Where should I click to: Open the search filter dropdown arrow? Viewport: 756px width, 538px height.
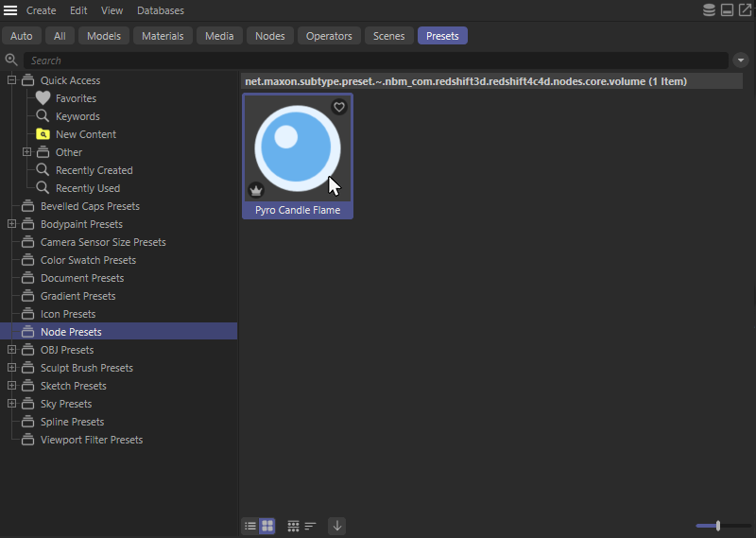click(741, 61)
